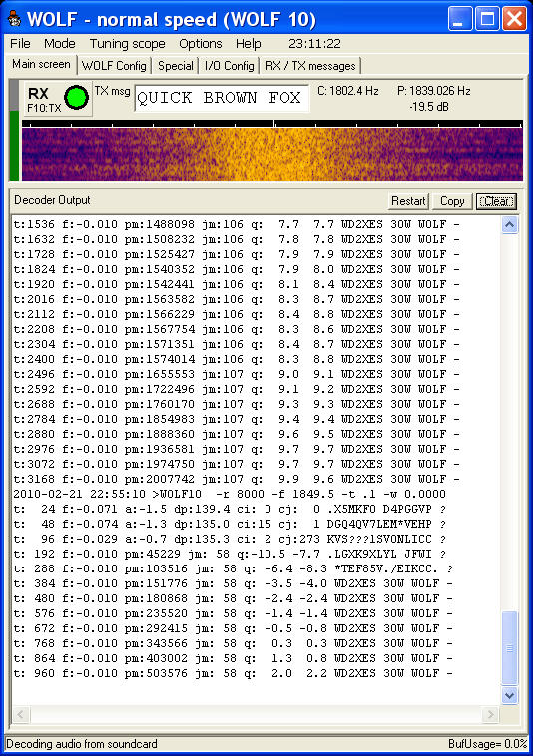The width and height of the screenshot is (533, 756).
Task: Select the decoder line starting t: 768
Action: tap(233, 643)
